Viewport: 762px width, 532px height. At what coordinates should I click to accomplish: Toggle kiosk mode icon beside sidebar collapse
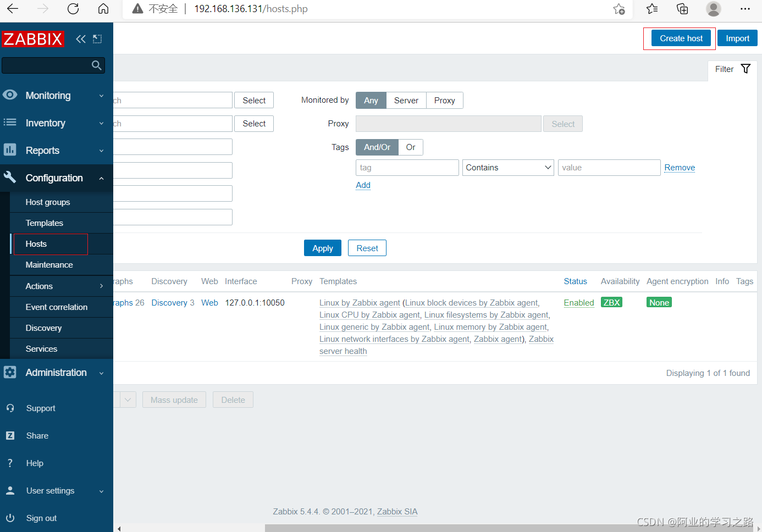tap(97, 39)
